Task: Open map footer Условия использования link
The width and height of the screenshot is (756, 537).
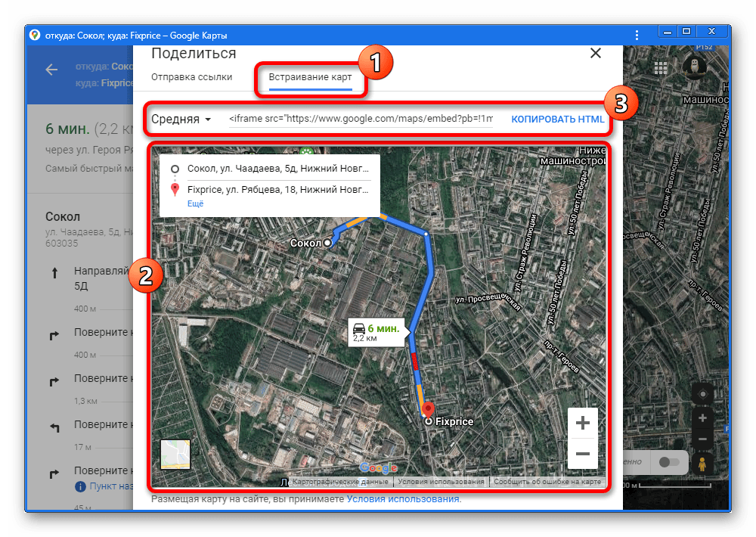Action: (x=441, y=482)
